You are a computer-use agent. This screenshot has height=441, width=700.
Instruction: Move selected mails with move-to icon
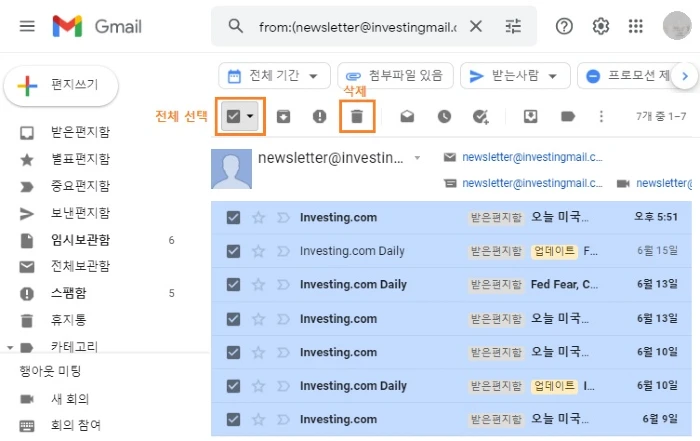click(x=530, y=116)
